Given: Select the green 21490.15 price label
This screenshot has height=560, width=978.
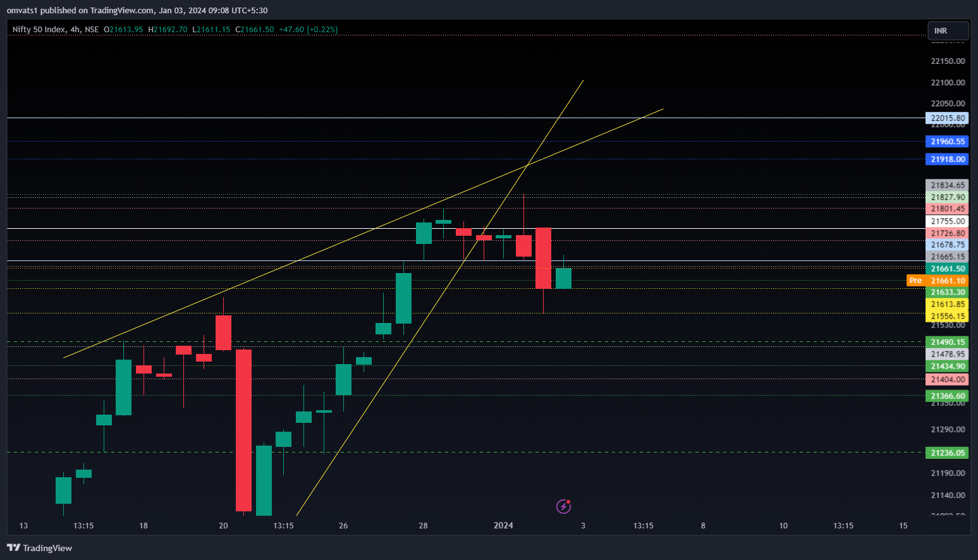Looking at the screenshot, I should click(x=947, y=342).
